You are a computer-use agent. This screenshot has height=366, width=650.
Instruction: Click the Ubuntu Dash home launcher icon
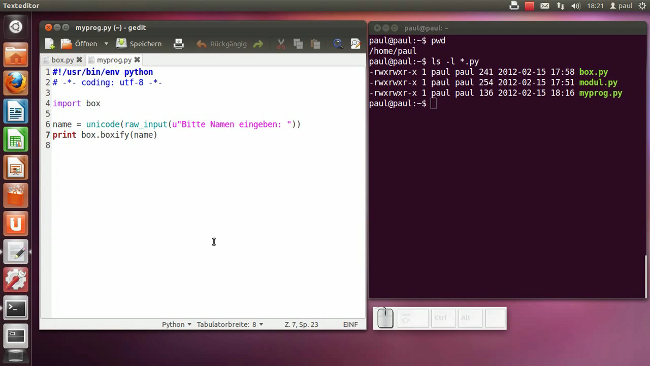(x=16, y=27)
